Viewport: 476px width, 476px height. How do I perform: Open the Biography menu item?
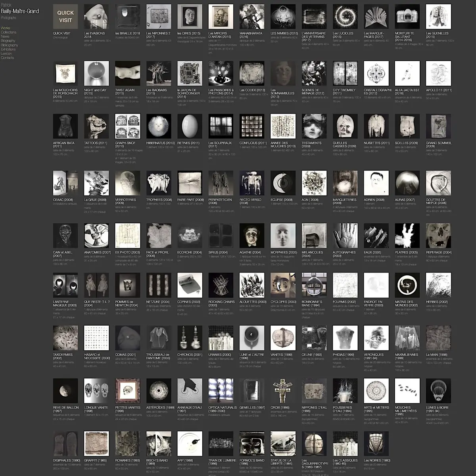click(8, 41)
